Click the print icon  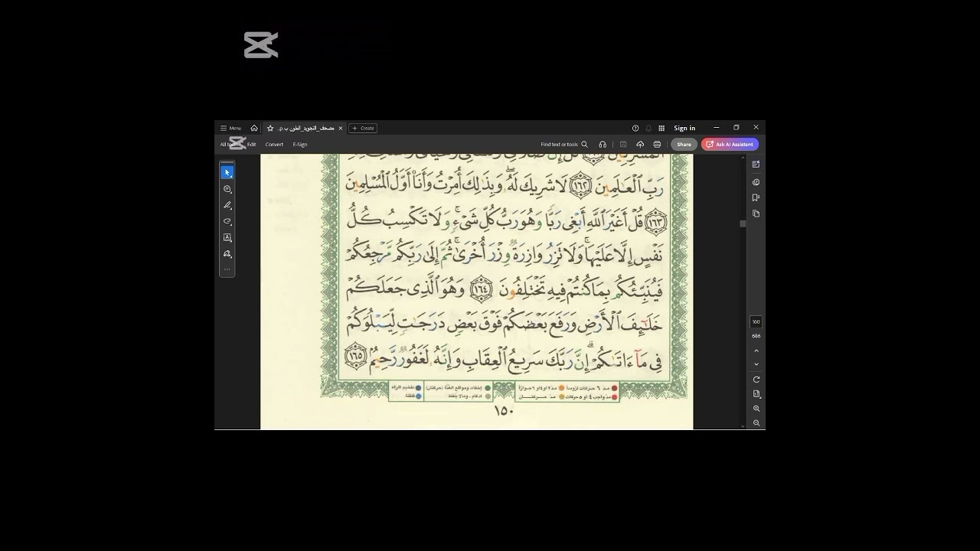tap(657, 144)
